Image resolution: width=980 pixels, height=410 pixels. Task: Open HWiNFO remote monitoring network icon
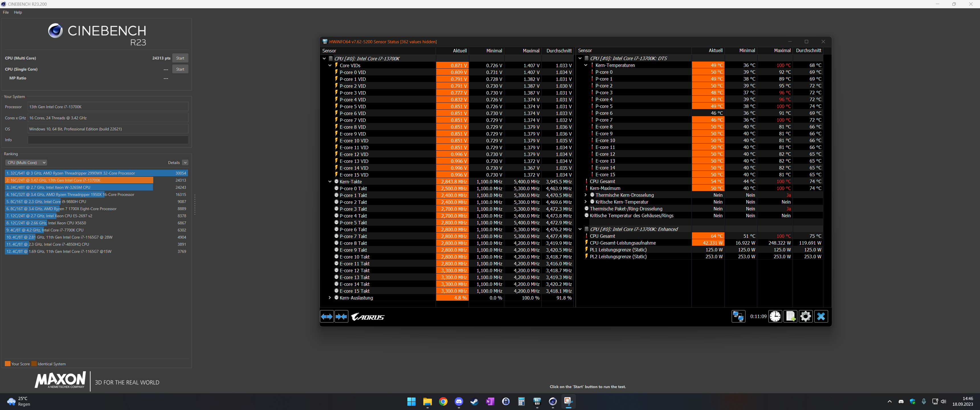point(738,316)
